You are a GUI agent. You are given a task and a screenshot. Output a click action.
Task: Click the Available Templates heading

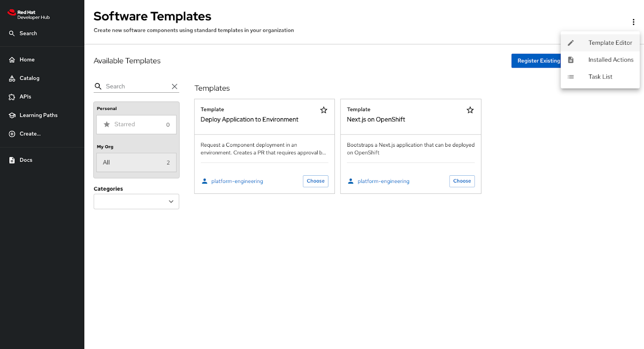[127, 61]
